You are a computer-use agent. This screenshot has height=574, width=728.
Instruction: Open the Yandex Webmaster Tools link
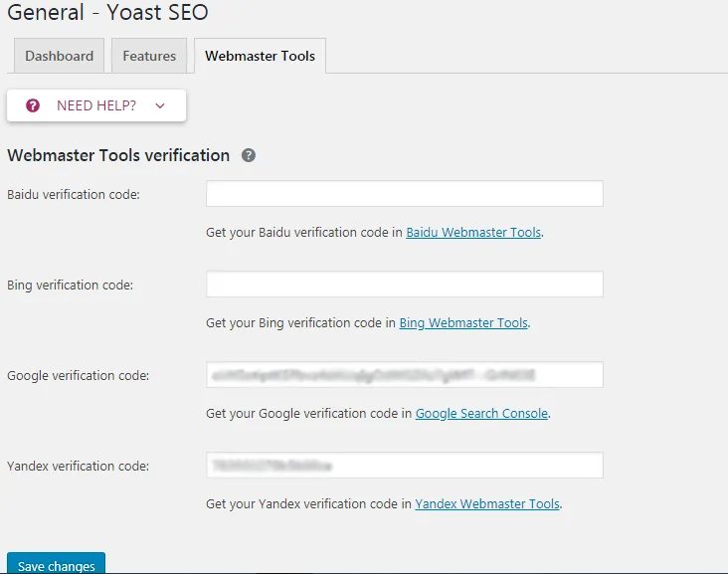point(487,504)
